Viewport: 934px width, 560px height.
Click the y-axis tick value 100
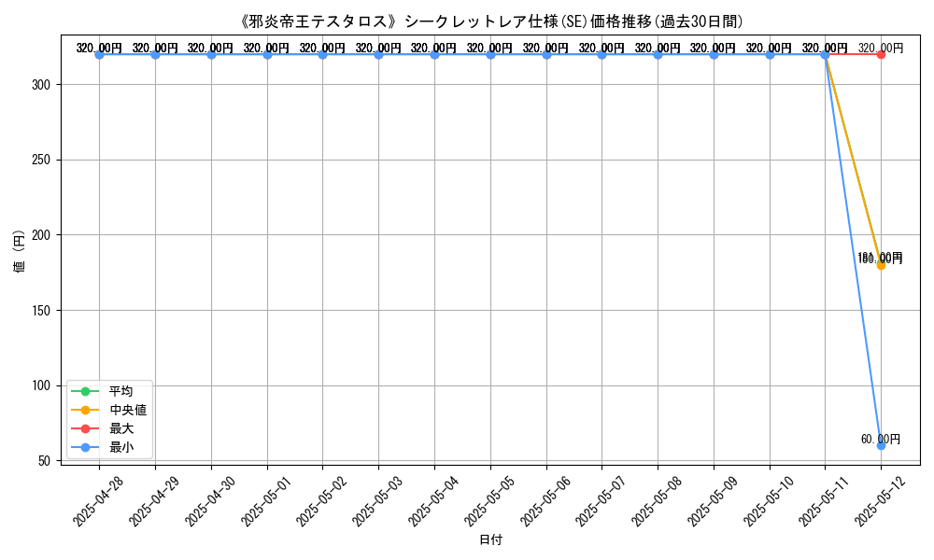40,385
